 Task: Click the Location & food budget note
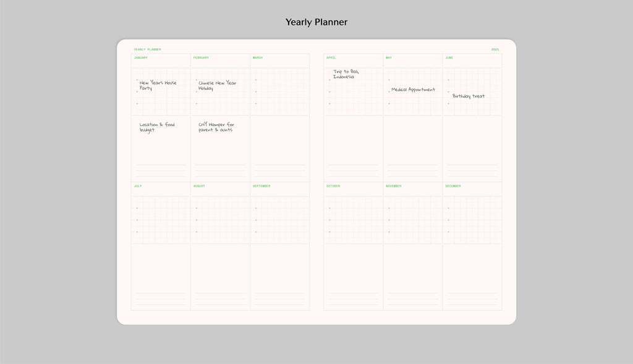(x=157, y=127)
